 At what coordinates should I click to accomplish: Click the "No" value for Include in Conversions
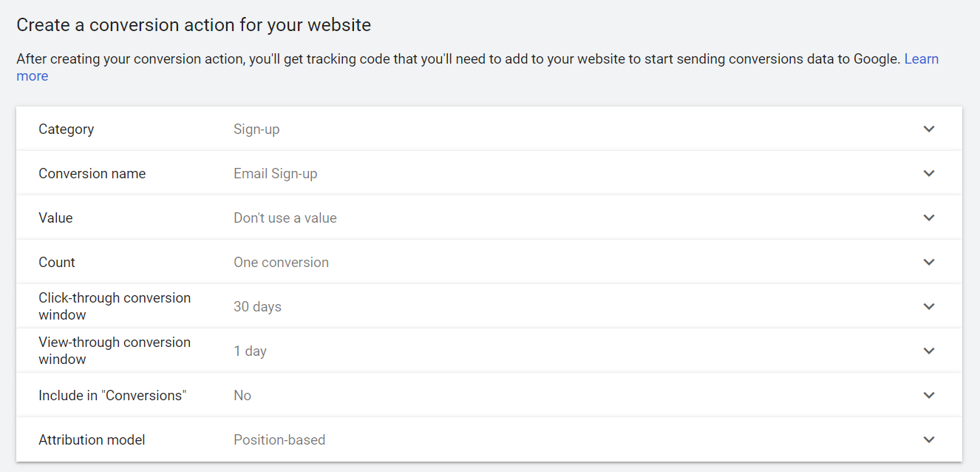242,395
